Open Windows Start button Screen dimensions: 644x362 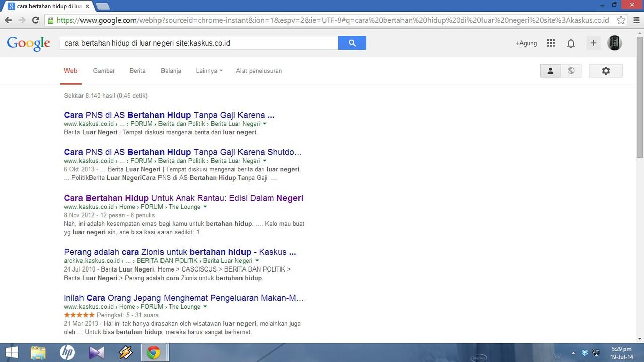click(11, 353)
